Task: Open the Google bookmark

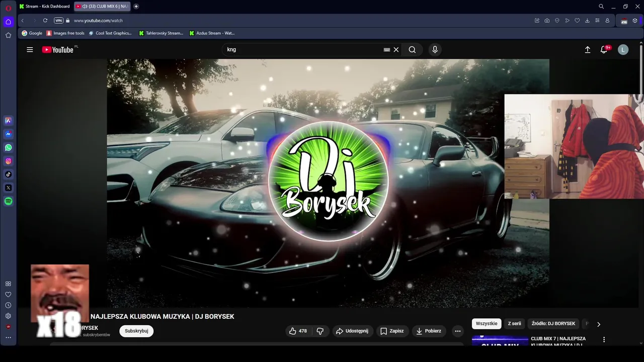Action: 32,33
